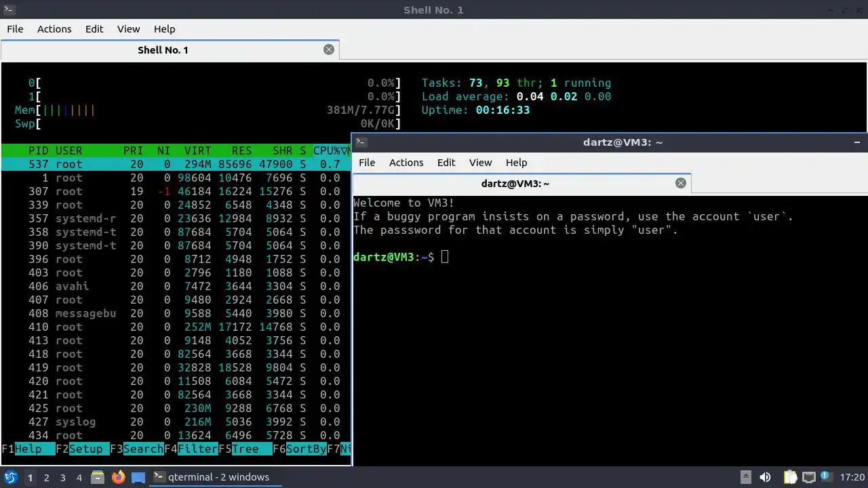The image size is (868, 488).
Task: Switch to workspace 1
Action: [30, 477]
